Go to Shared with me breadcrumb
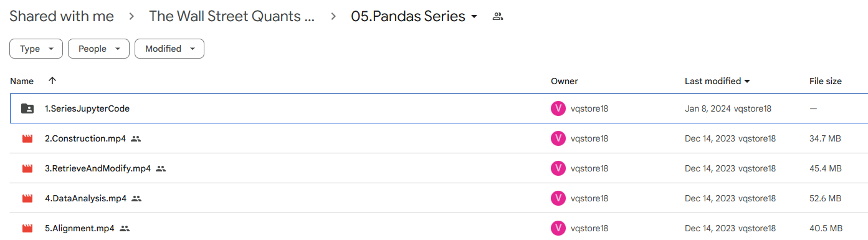 pyautogui.click(x=62, y=17)
